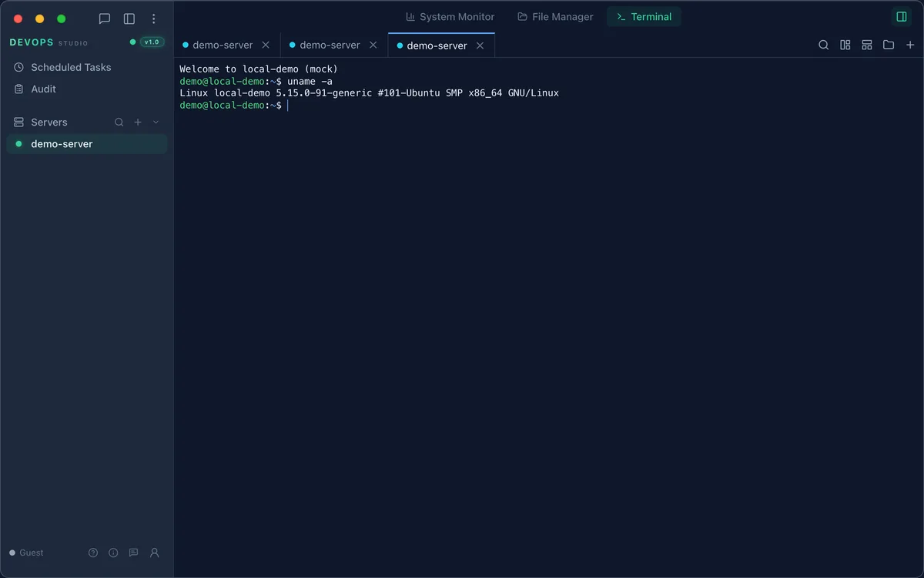Collapse the Servers section chevron
Screen dimensions: 924x578
point(156,122)
